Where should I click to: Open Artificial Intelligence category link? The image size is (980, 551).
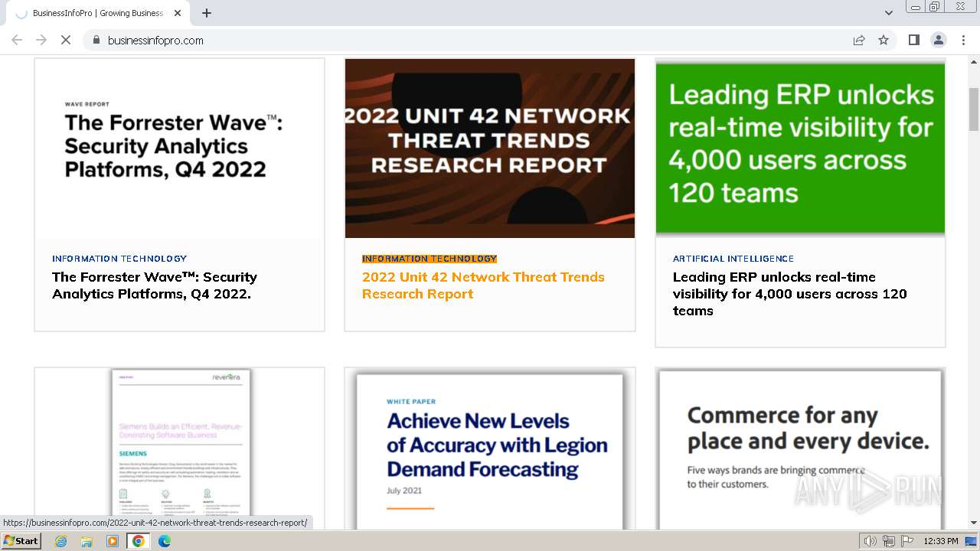pyautogui.click(x=733, y=259)
